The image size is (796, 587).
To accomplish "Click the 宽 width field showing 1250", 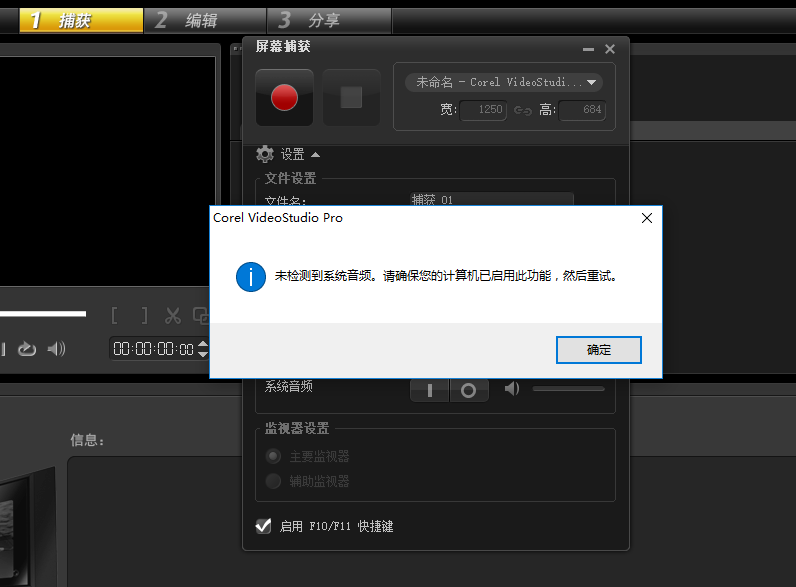I will point(483,110).
